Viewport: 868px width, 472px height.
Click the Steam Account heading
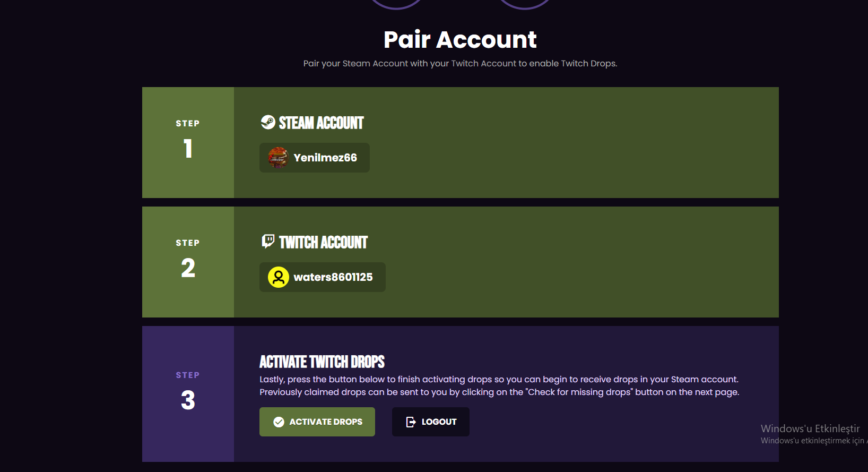coord(321,123)
